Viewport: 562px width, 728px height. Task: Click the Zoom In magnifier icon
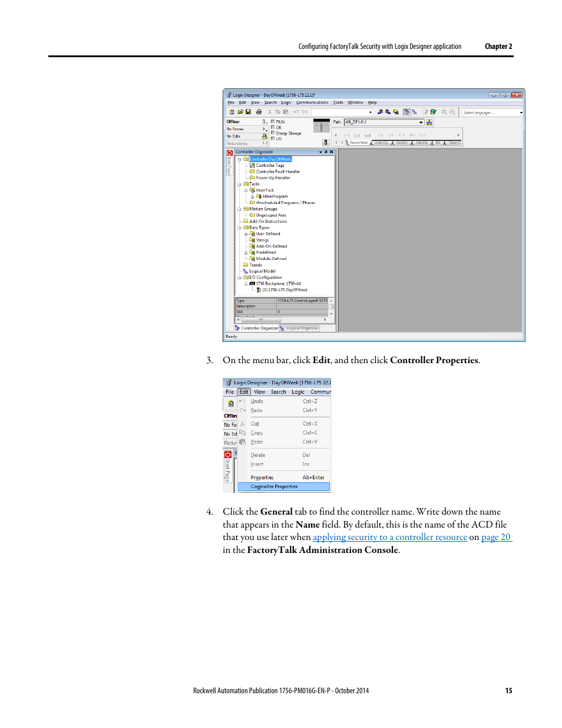click(444, 111)
